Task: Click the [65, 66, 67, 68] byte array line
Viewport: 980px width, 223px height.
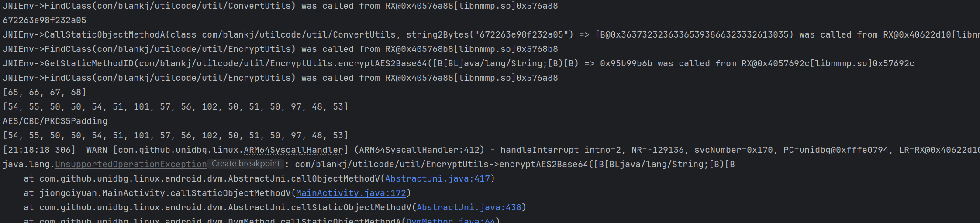Action: coord(45,92)
